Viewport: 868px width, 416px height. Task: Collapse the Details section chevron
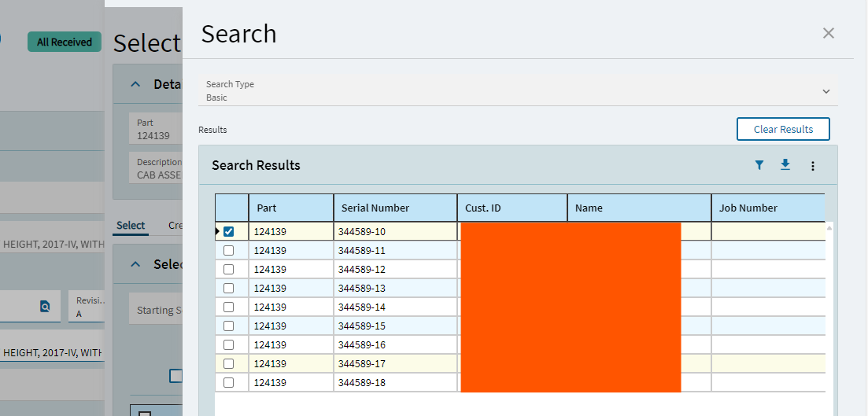pyautogui.click(x=135, y=84)
